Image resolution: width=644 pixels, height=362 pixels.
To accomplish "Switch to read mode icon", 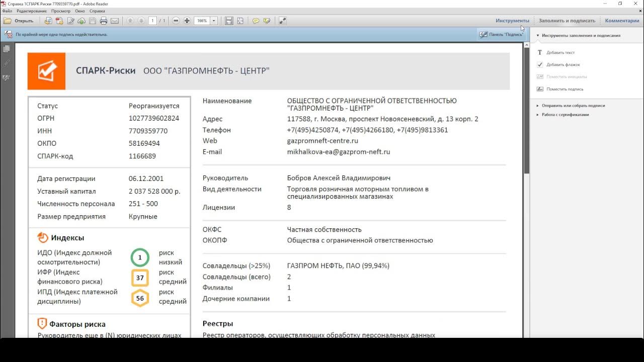I will point(282,21).
